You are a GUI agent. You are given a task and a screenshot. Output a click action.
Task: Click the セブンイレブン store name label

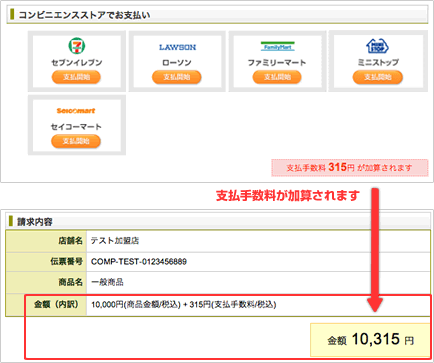[x=77, y=62]
